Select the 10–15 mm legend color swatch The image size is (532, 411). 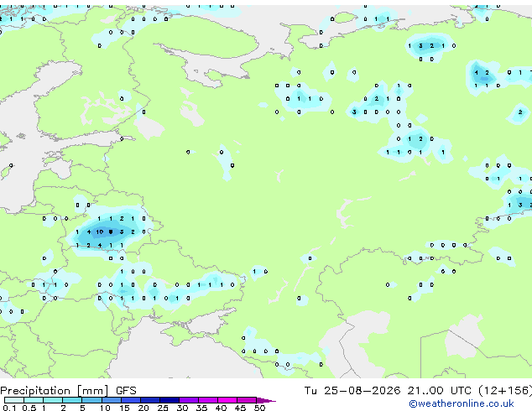pos(112,400)
